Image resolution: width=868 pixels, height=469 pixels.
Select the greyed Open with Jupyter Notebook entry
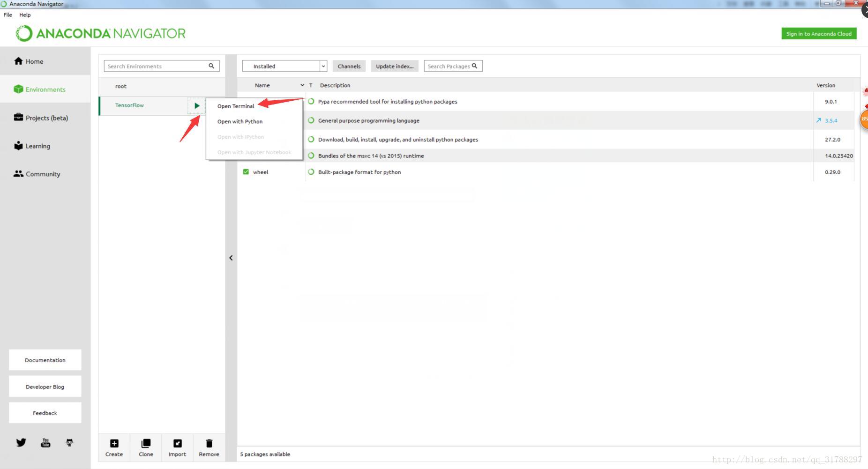click(254, 152)
